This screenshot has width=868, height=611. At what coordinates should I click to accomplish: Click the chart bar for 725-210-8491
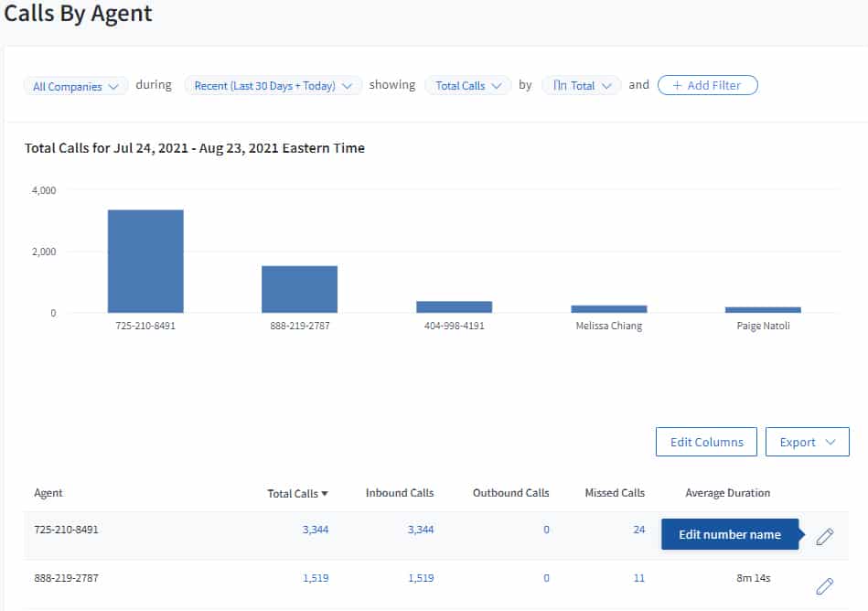(145, 262)
